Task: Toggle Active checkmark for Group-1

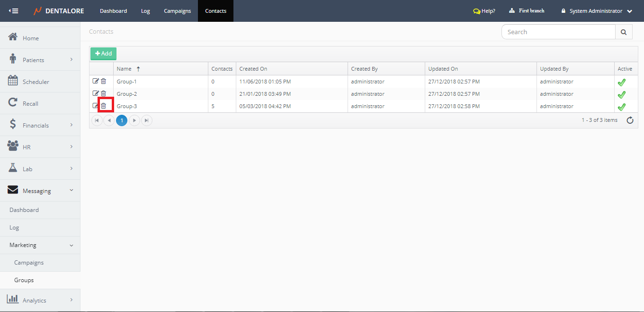Action: [x=621, y=82]
